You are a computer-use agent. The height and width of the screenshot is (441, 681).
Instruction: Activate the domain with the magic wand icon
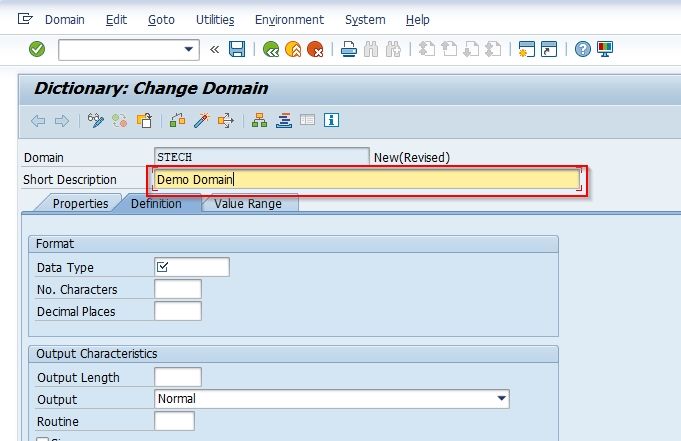click(202, 120)
